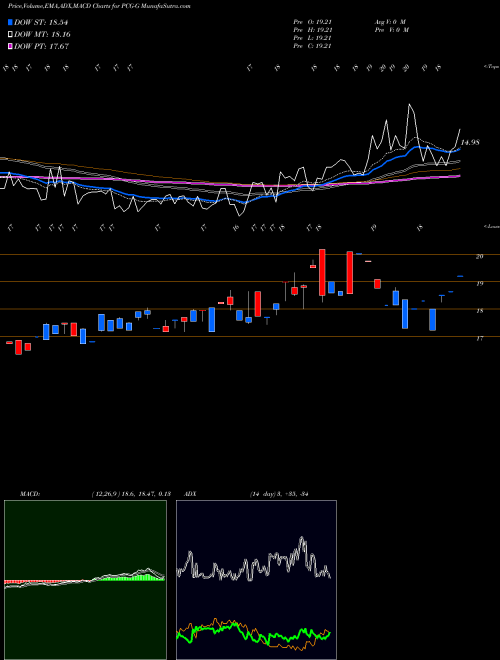Click the price axis label 18
500x660 pixels.
point(479,311)
